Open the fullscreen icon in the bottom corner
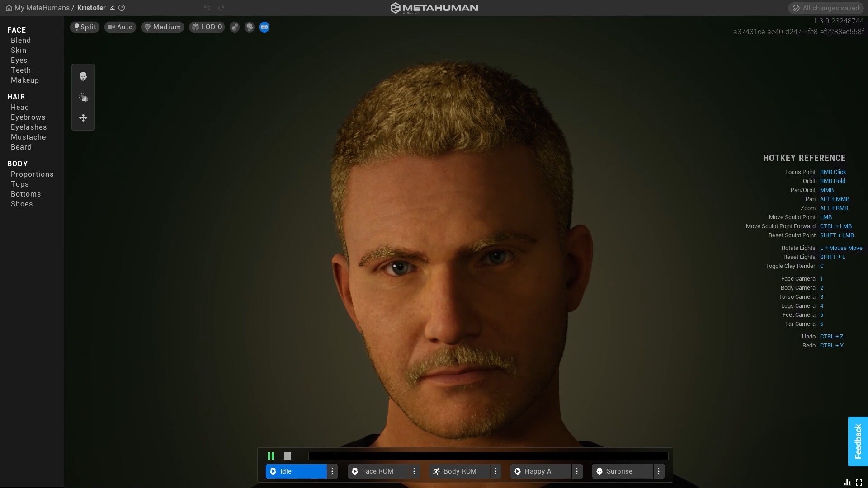The width and height of the screenshot is (868, 488). [x=859, y=482]
